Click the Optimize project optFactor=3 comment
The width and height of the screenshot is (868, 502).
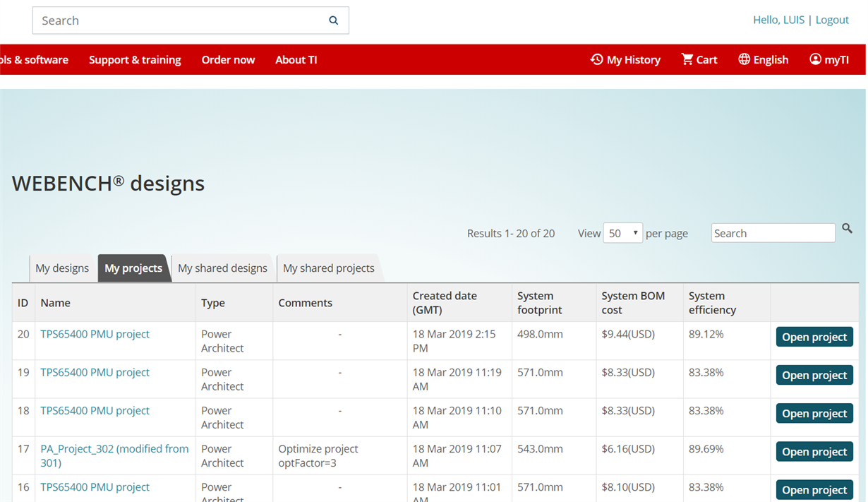(318, 455)
